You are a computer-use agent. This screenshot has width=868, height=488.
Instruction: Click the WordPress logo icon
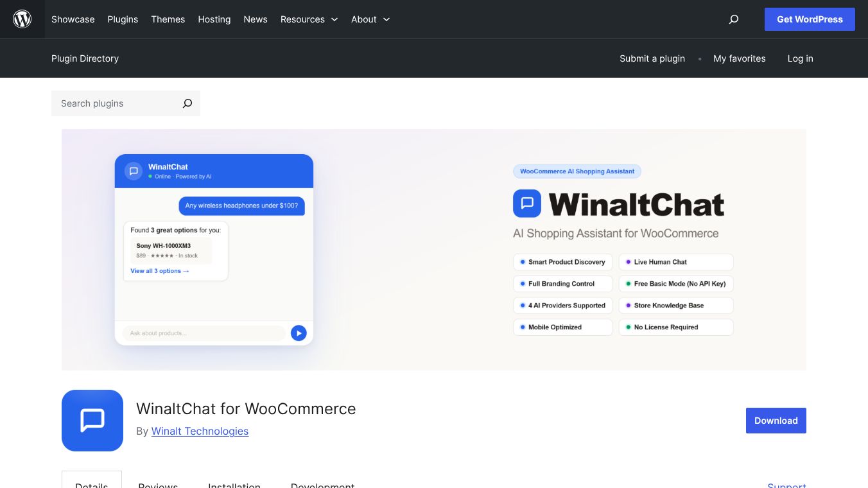pyautogui.click(x=22, y=19)
